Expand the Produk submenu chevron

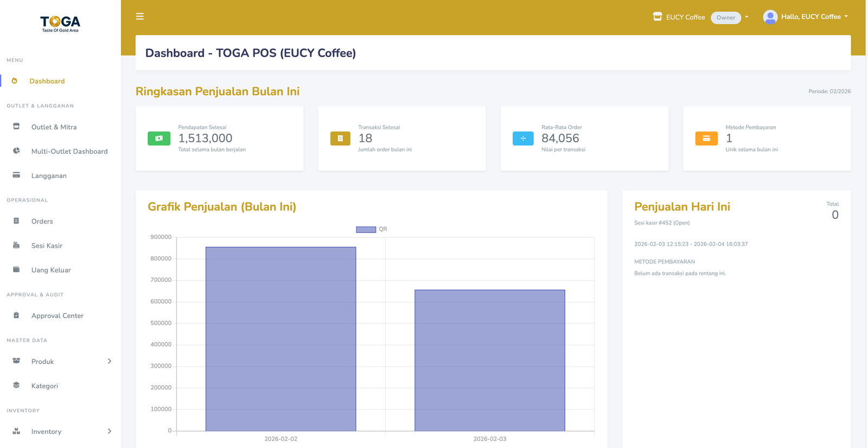(110, 361)
